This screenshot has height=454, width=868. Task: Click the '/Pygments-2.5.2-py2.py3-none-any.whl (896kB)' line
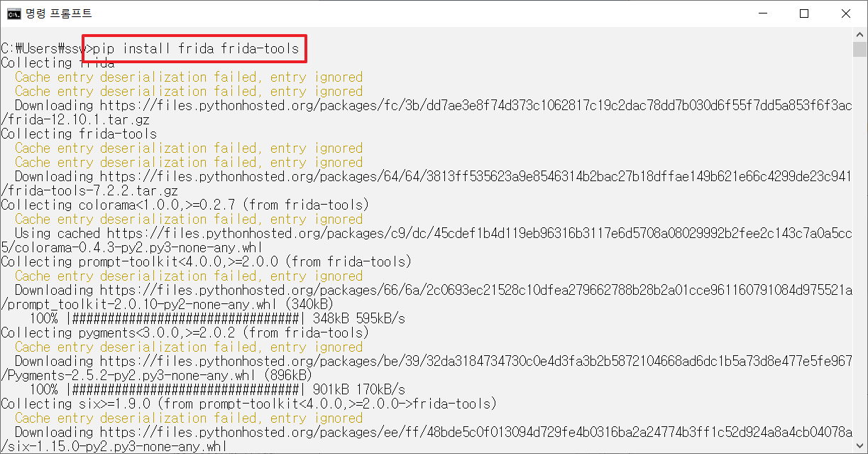pyautogui.click(x=157, y=375)
